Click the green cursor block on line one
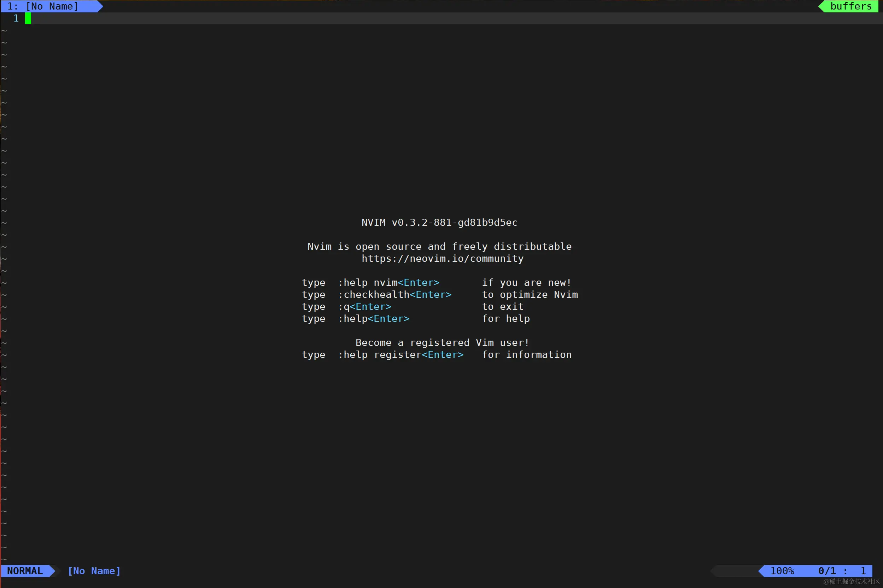The image size is (883, 588). (x=28, y=18)
